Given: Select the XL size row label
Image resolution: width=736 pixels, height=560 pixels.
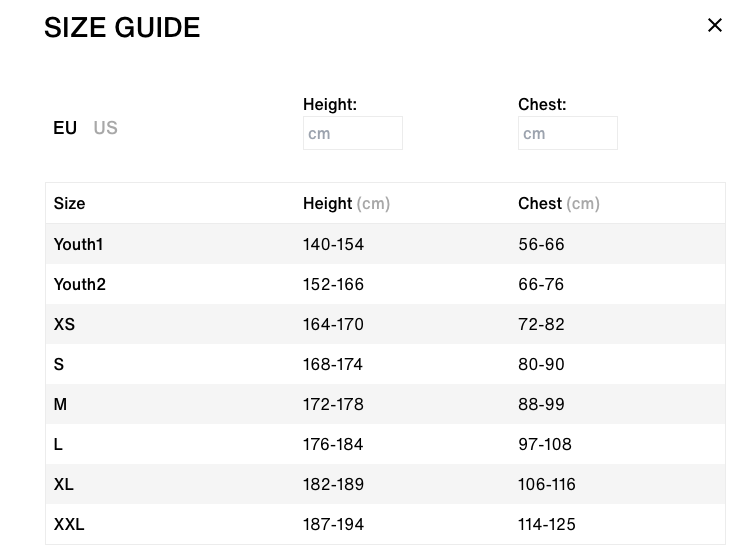Looking at the screenshot, I should coord(64,484).
